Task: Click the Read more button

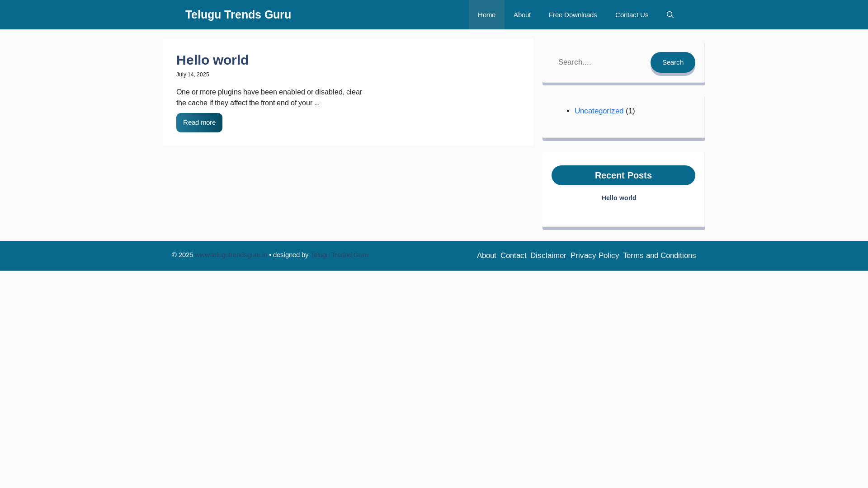Action: 199,122
